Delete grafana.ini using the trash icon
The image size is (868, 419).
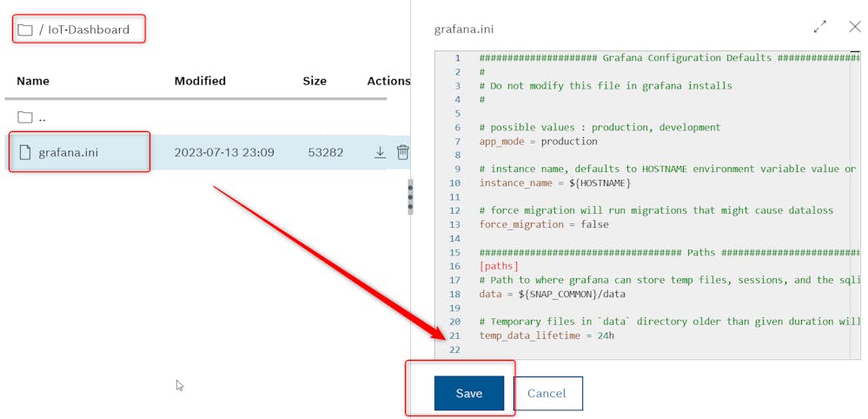tap(402, 152)
